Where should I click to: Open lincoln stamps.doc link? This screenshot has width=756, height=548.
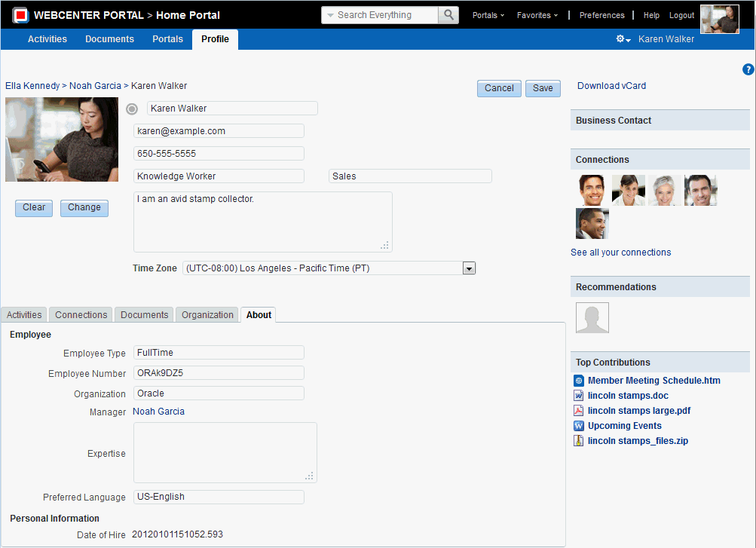(628, 396)
